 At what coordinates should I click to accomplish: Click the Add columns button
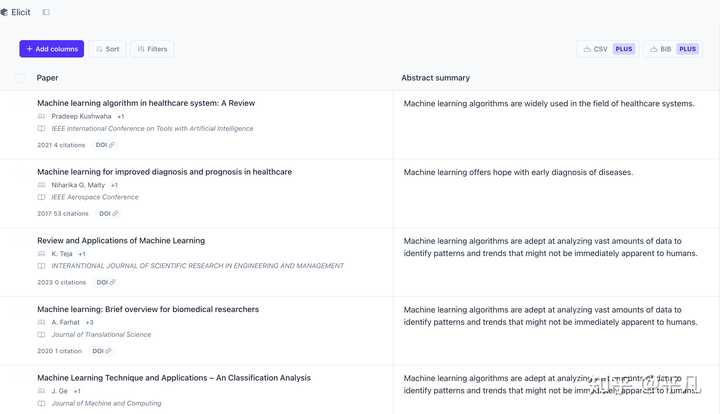pyautogui.click(x=51, y=49)
